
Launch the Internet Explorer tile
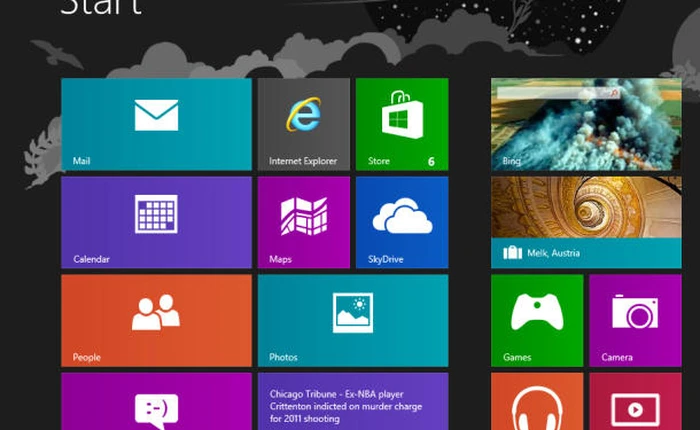click(x=304, y=124)
